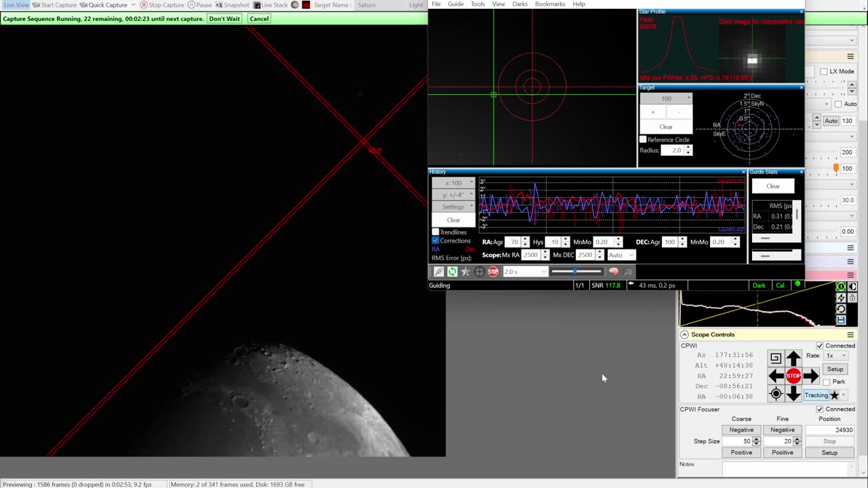Click histogram lightning bolt icon

(841, 298)
